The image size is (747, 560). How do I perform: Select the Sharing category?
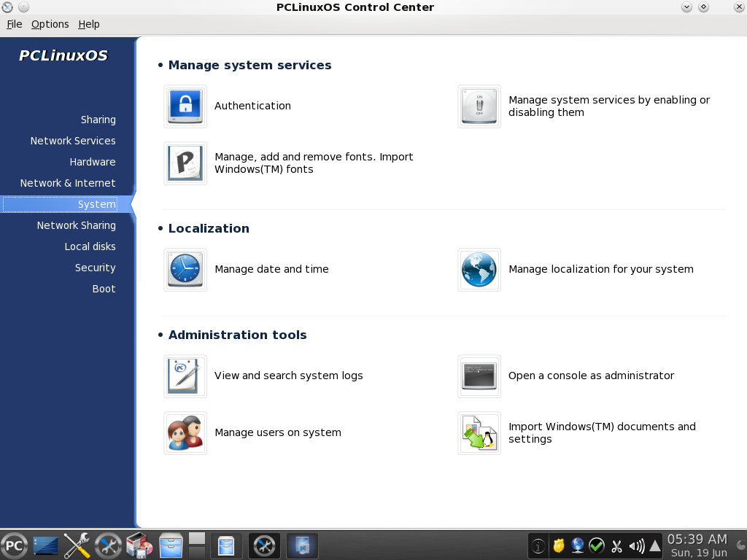(98, 120)
